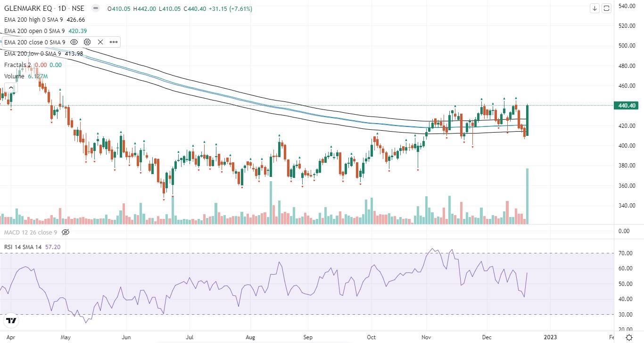This screenshot has height=343, width=644.
Task: Click the Volume value 6.127M
Action: click(38, 76)
